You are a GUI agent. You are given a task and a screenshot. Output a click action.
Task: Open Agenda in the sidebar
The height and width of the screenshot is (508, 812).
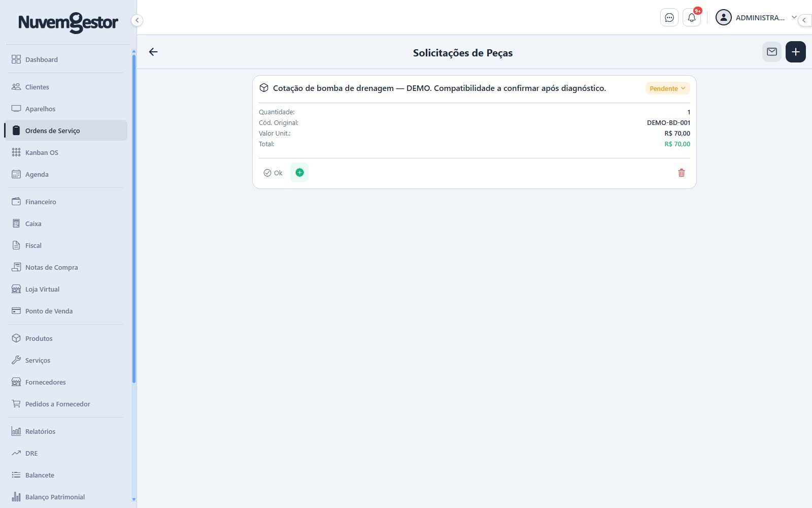click(65, 174)
